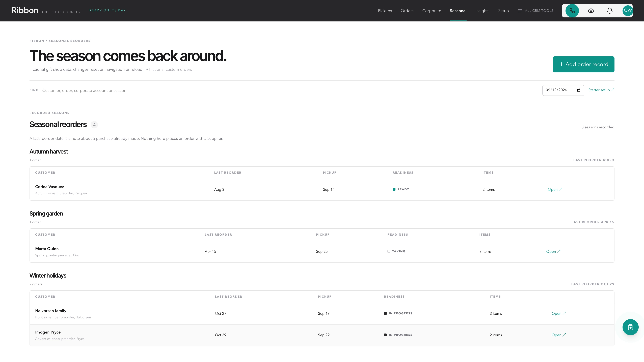Click 'LAST REORDER APR 15' label

pyautogui.click(x=593, y=222)
